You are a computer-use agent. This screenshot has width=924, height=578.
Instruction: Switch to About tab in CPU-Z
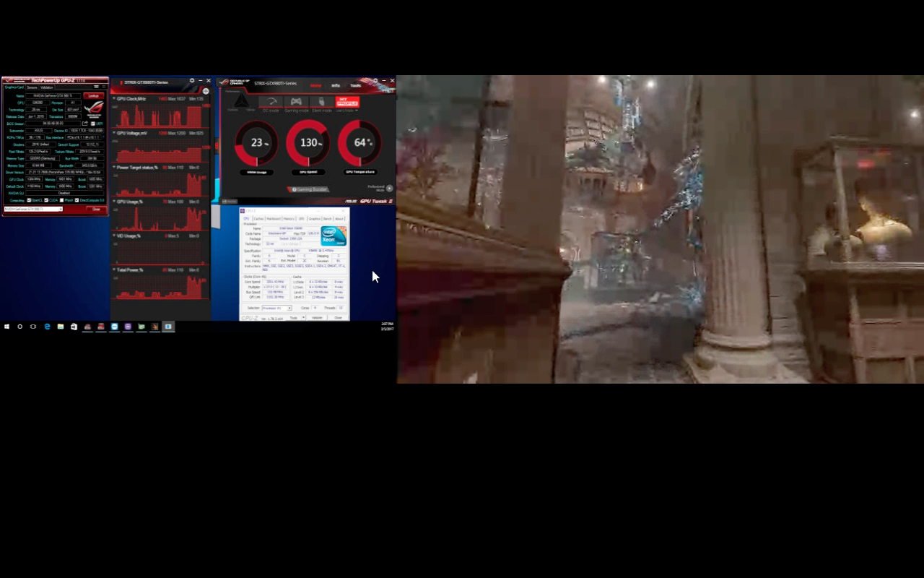(x=339, y=218)
